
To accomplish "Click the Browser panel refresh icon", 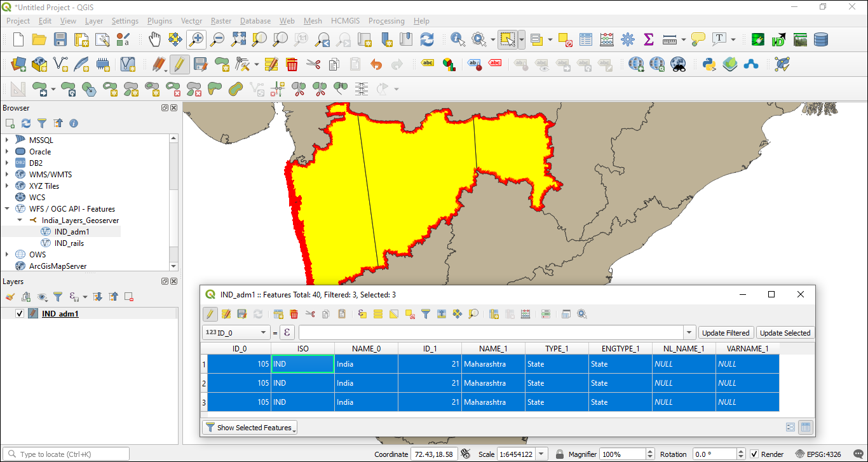I will coord(26,123).
